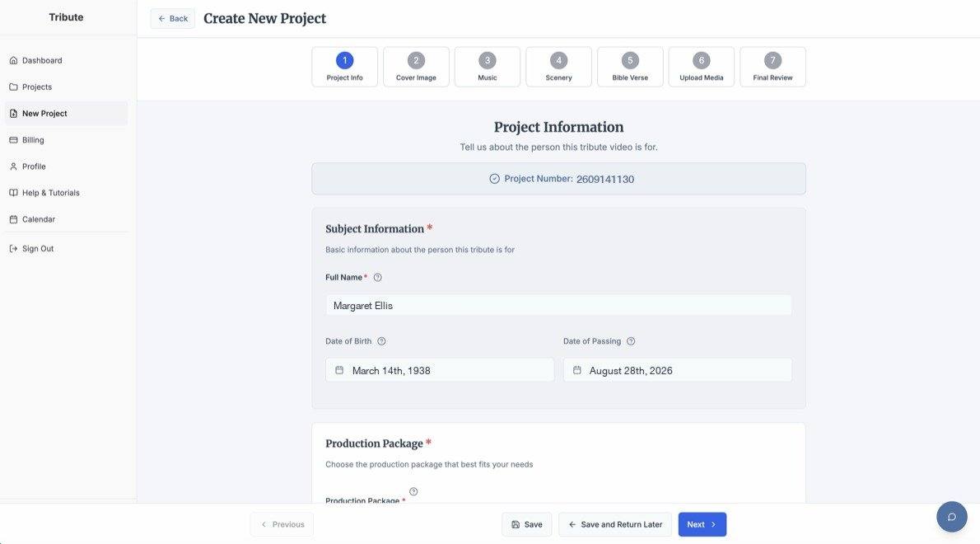
Task: Select New Project in the sidebar
Action: coord(66,113)
